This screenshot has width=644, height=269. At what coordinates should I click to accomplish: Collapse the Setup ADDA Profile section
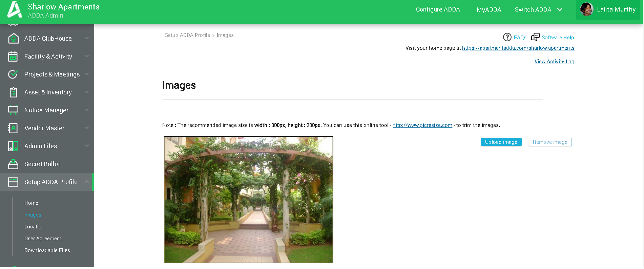pos(87,182)
